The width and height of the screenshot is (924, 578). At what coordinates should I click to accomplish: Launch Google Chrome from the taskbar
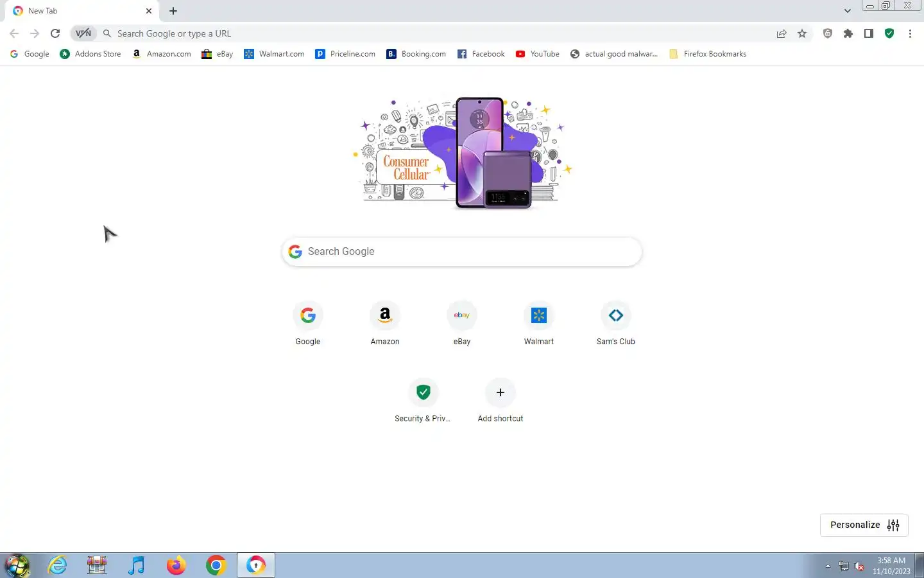[x=216, y=565]
